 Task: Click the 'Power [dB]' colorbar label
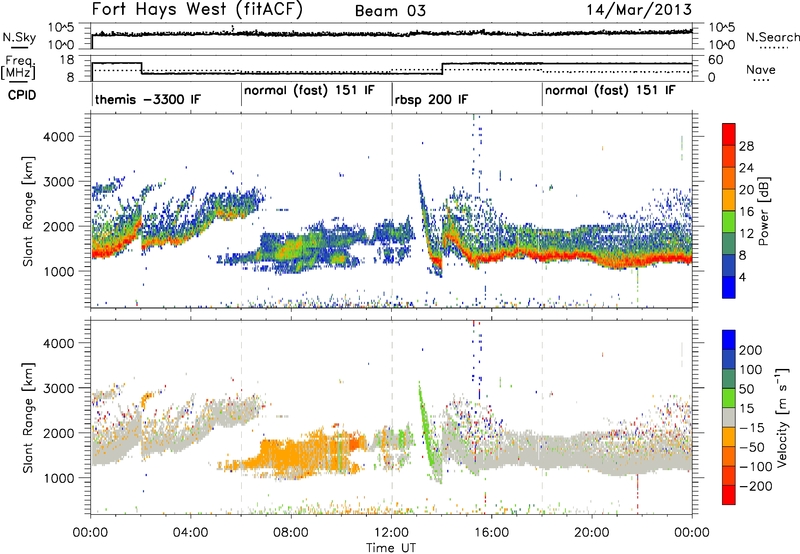click(x=764, y=211)
